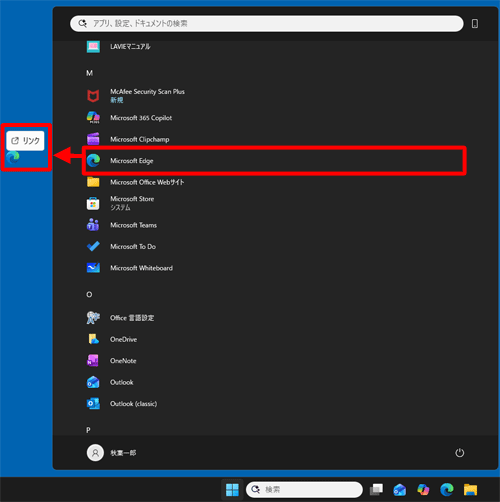Click Microsoft Edge icon in app list
Viewport: 500px width, 502px height.
tap(93, 161)
